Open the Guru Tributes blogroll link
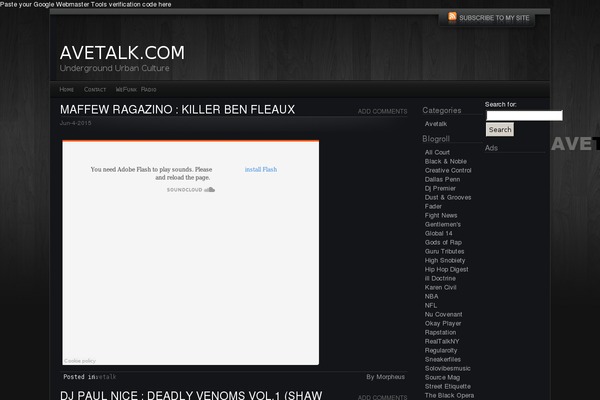The image size is (600, 400). click(445, 251)
